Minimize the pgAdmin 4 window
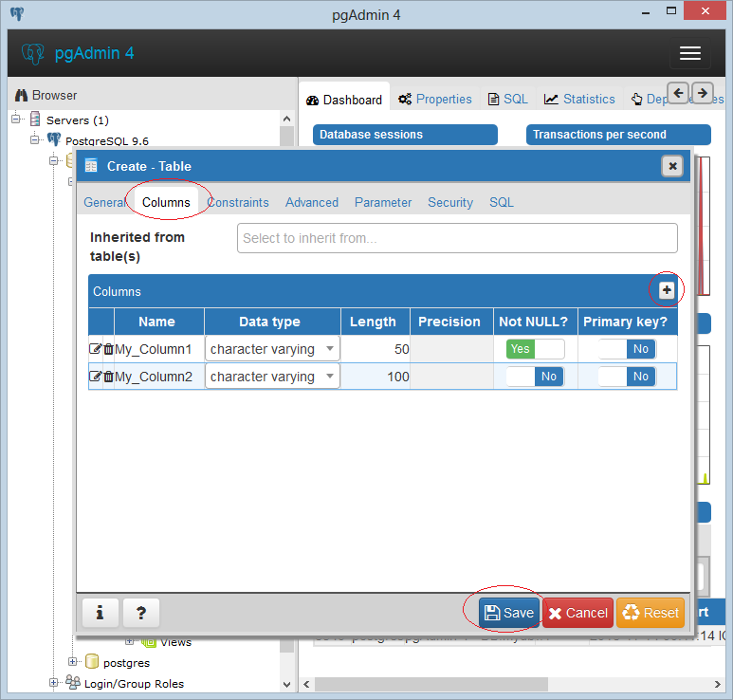733x700 pixels. tap(646, 11)
